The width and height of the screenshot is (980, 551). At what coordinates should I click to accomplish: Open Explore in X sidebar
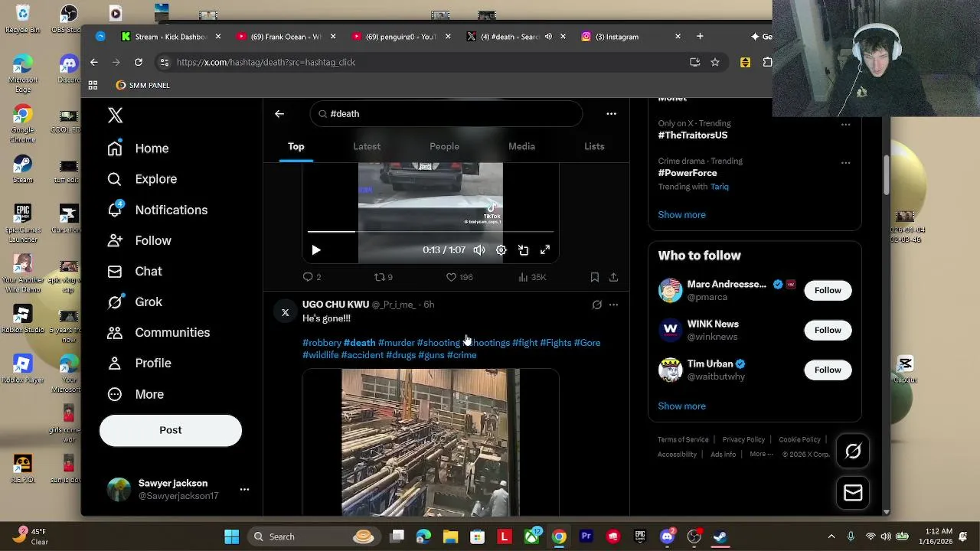[142, 179]
